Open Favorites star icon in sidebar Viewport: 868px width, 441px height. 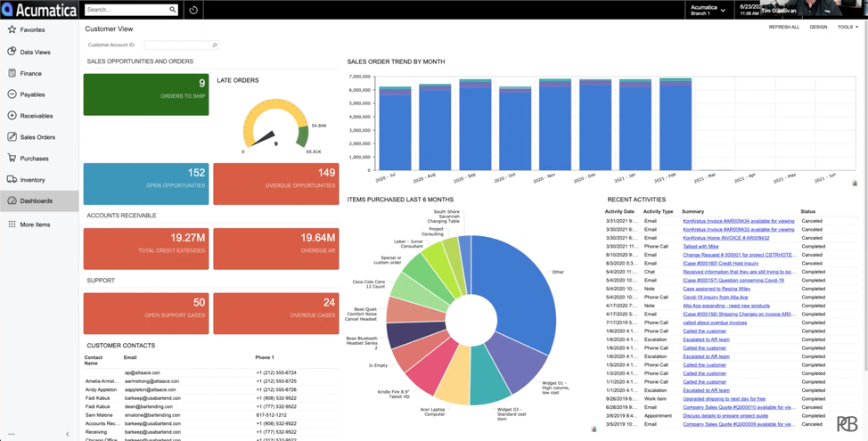tap(12, 29)
